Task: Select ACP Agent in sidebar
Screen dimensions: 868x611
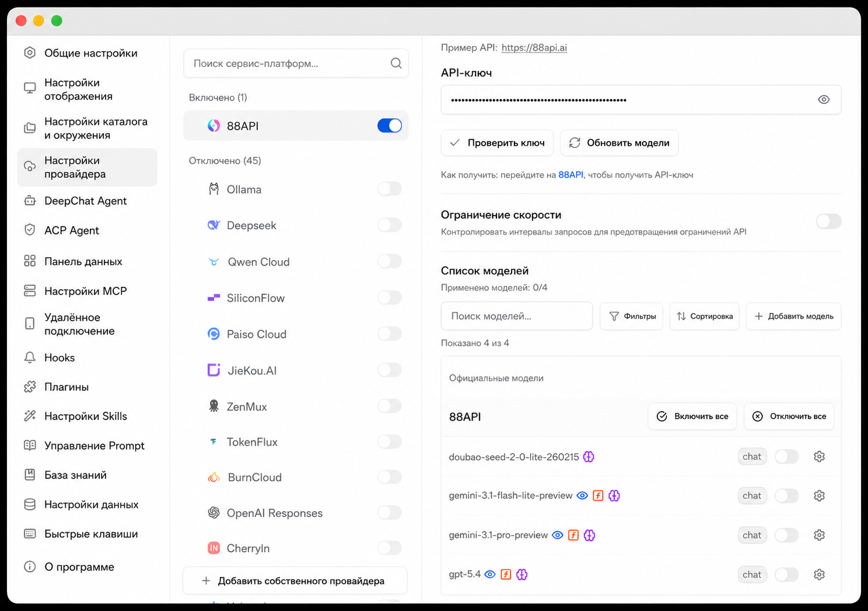Action: pyautogui.click(x=87, y=231)
